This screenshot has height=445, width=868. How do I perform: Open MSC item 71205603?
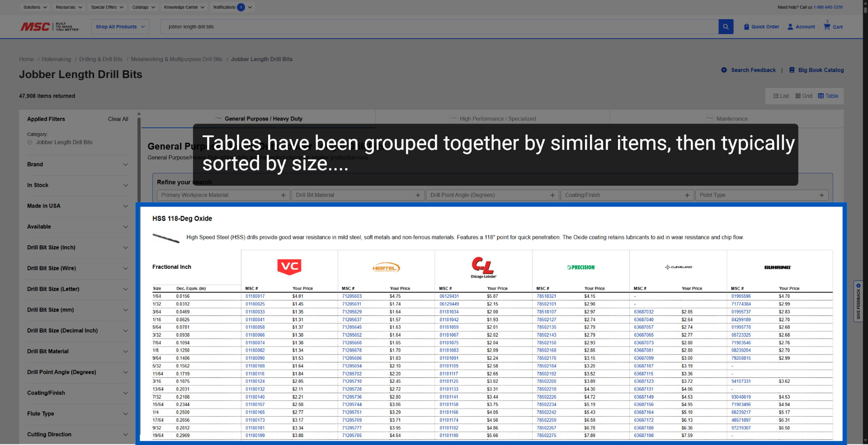352,296
